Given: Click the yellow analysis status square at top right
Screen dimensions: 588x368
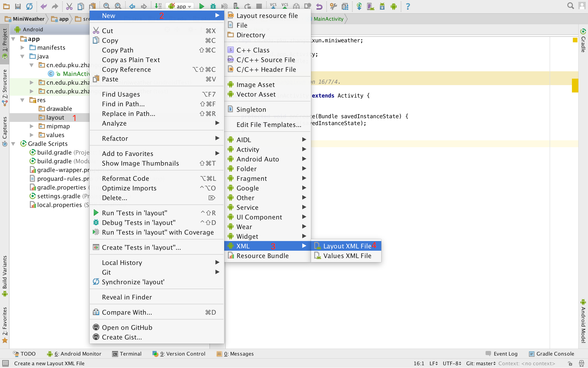Looking at the screenshot, I should (x=575, y=40).
